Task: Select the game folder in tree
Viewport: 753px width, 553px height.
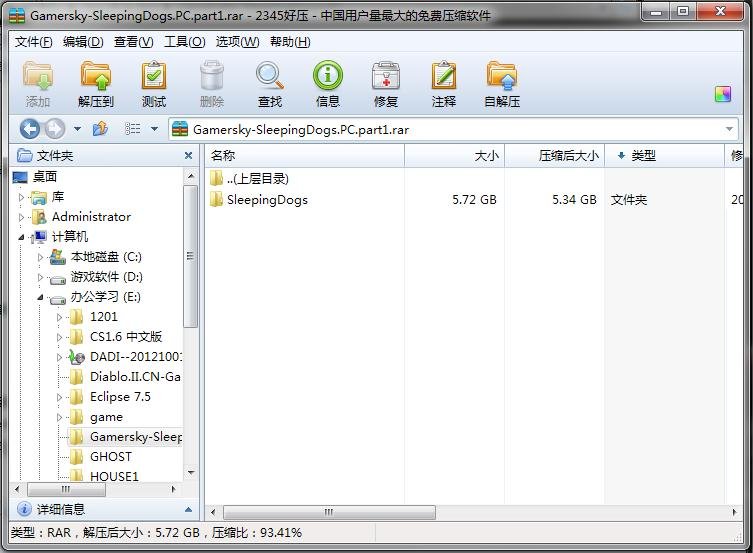Action: [x=106, y=417]
